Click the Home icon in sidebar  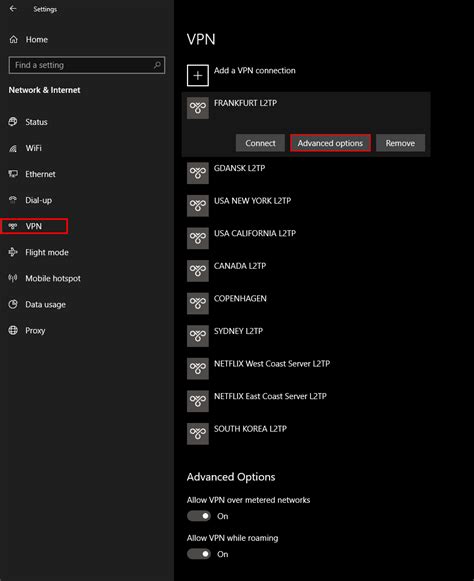14,39
